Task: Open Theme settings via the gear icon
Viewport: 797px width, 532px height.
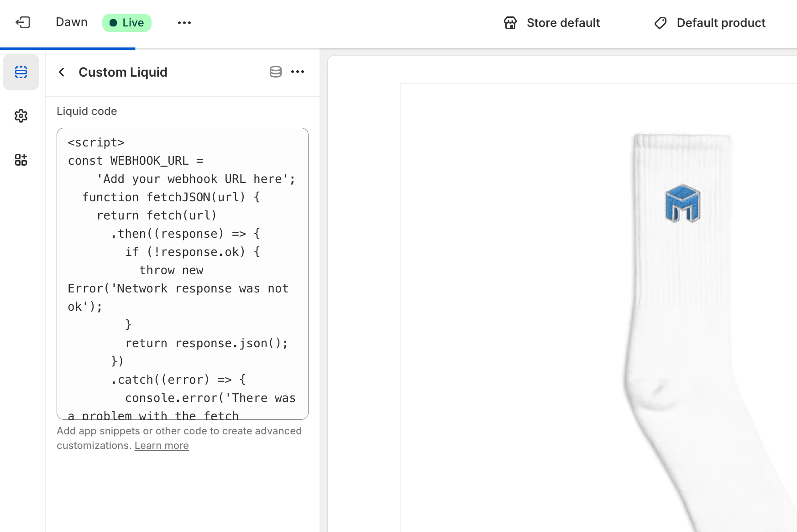Action: (21, 116)
